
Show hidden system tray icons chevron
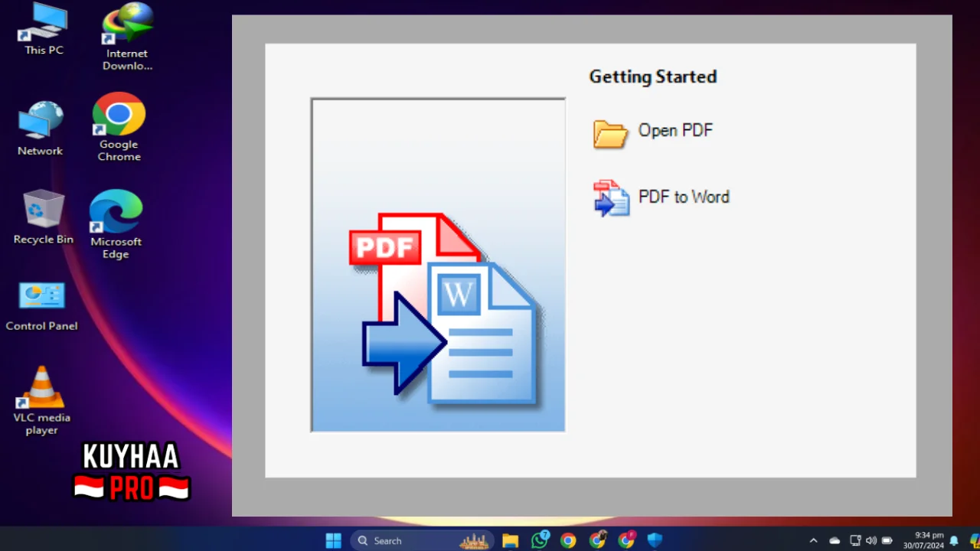click(x=813, y=540)
